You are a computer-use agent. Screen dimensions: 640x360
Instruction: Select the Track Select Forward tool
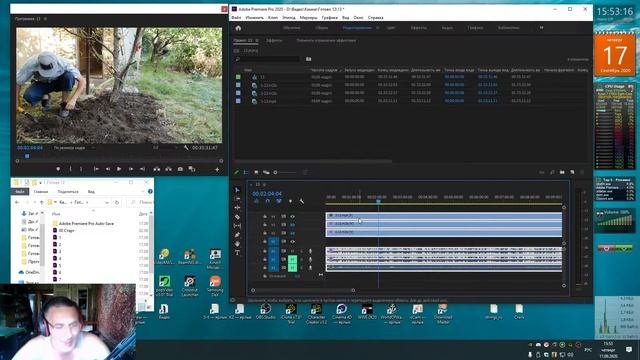(238, 199)
